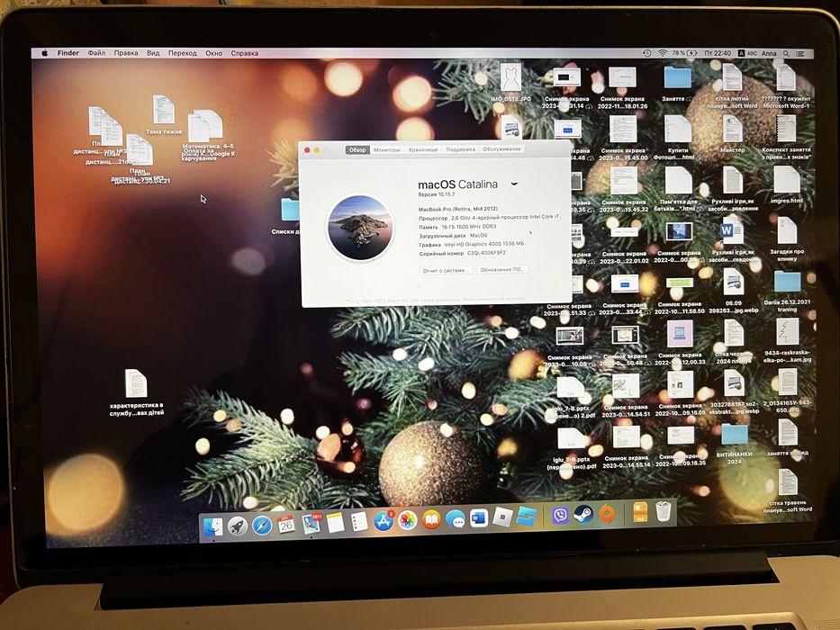Viewport: 840px width, 630px height.
Task: Launch Viber from the Dock
Action: point(560,516)
